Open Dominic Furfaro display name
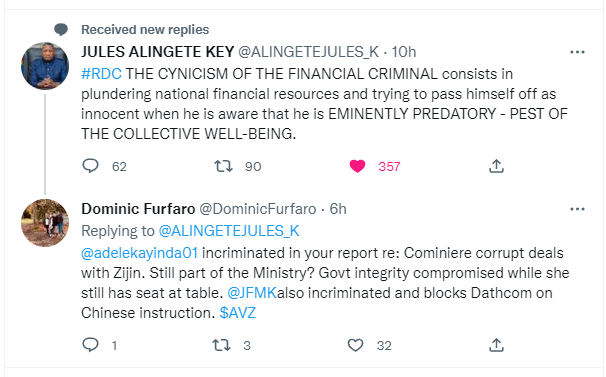 [138, 209]
